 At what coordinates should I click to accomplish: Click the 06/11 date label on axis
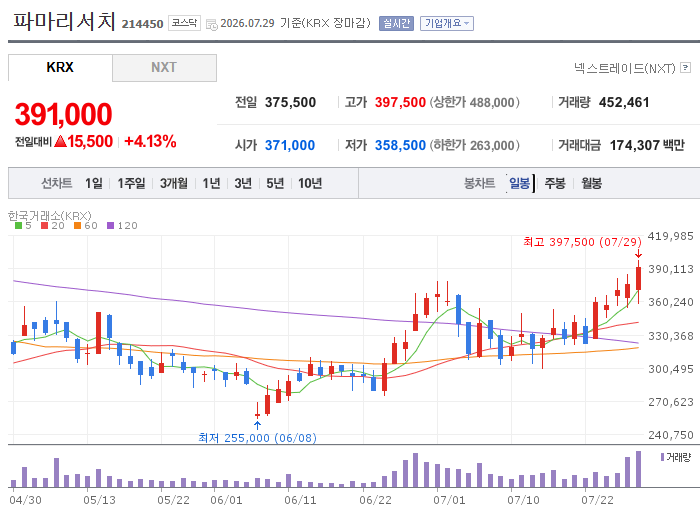tap(300, 500)
